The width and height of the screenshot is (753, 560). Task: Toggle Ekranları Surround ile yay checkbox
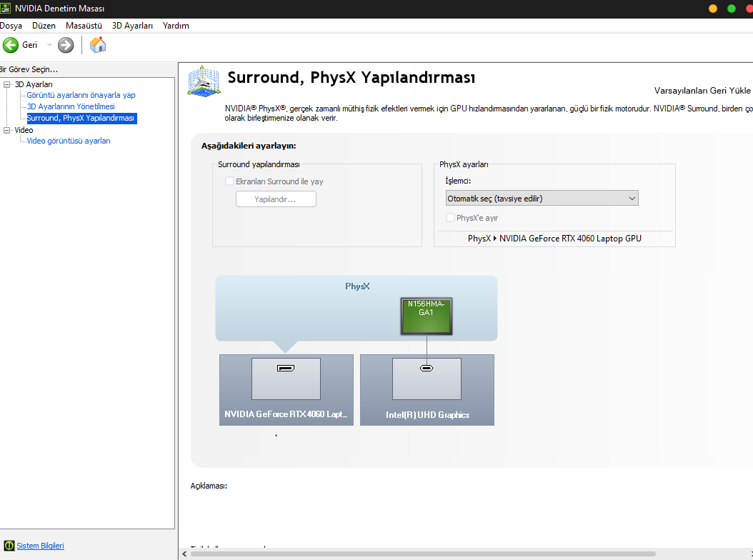[229, 181]
